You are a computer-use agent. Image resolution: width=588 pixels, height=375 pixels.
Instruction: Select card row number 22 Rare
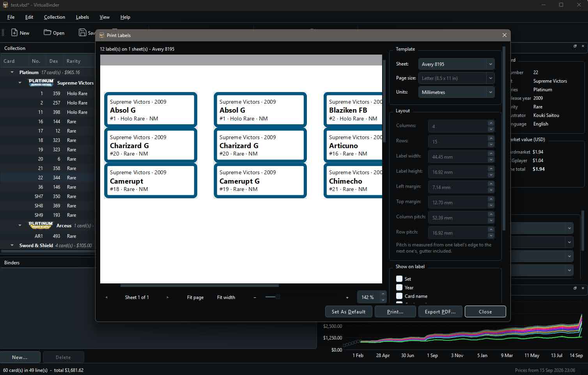pyautogui.click(x=48, y=178)
